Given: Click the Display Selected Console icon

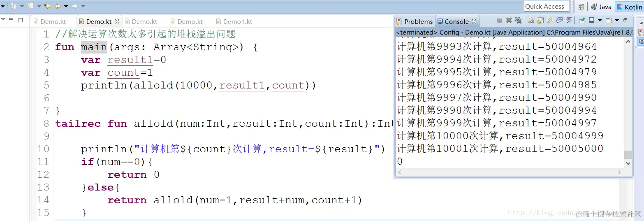Looking at the screenshot, I should coord(591,20).
